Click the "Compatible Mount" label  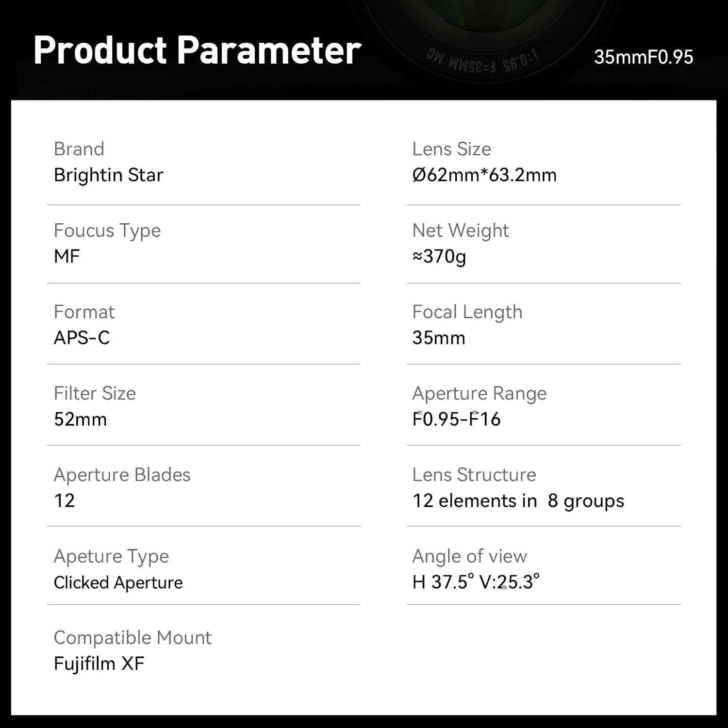(x=132, y=638)
